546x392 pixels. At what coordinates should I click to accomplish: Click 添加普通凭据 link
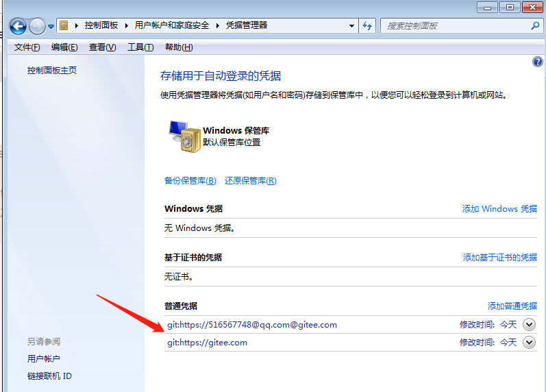pos(512,306)
